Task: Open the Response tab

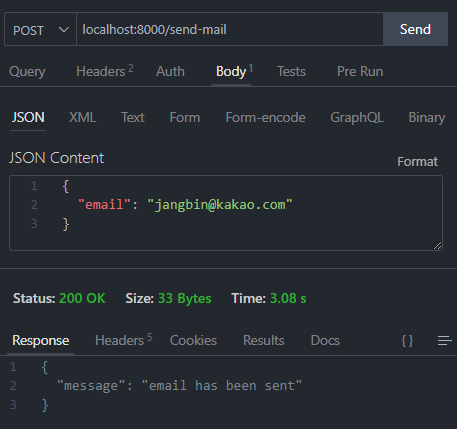Action: (x=41, y=341)
